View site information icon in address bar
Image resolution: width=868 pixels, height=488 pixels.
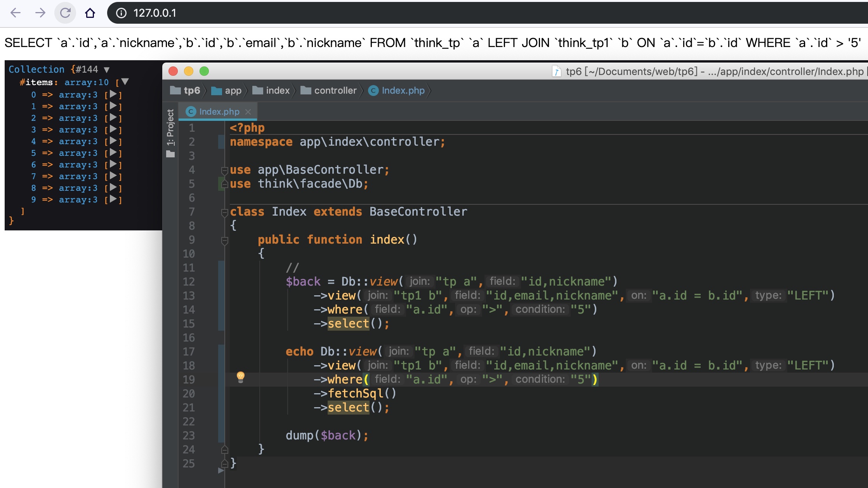point(122,13)
